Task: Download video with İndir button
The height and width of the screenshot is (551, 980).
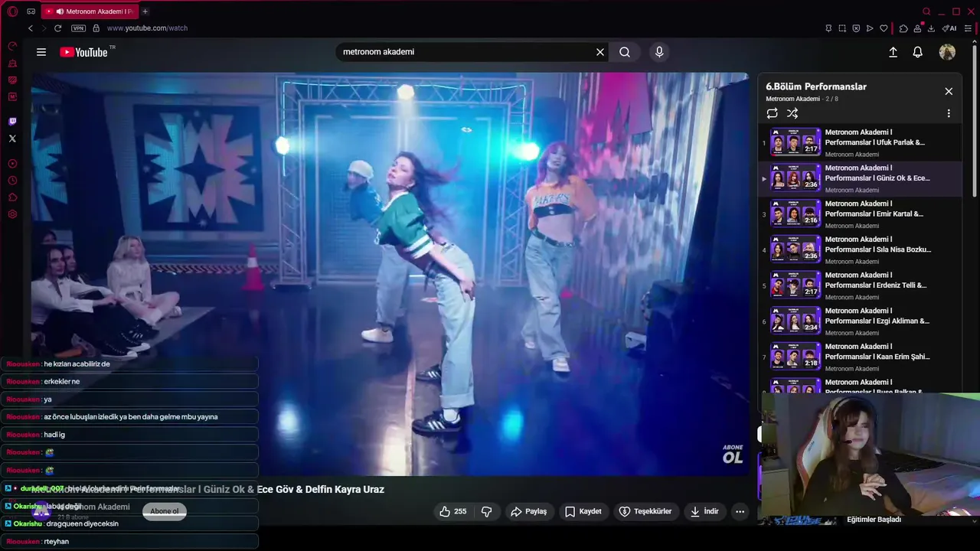Action: [x=704, y=511]
